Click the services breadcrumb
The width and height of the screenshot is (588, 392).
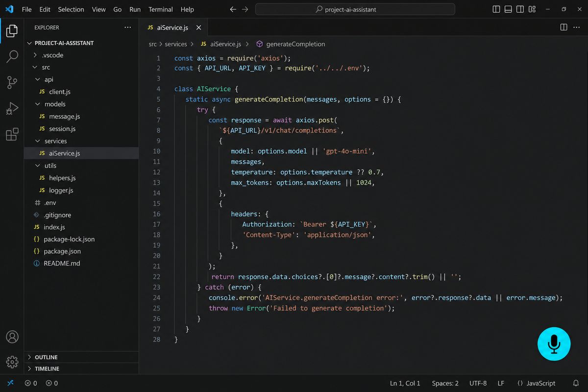[x=176, y=44]
